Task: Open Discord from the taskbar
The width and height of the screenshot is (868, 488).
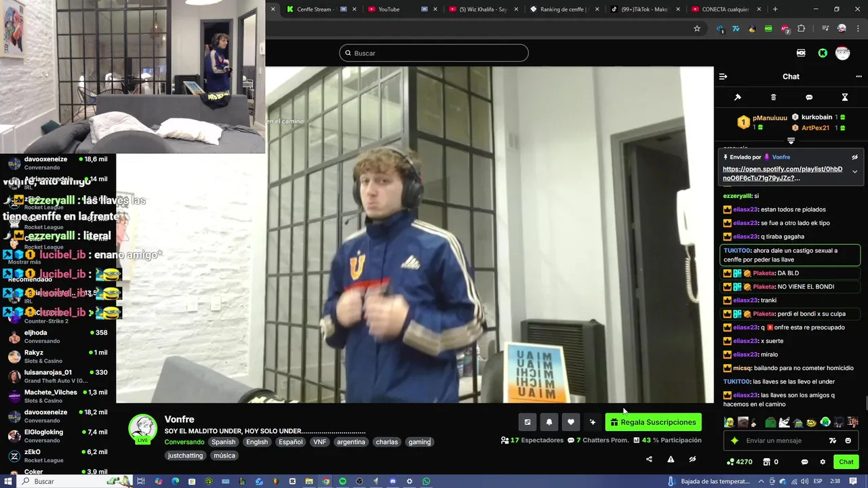Action: (393, 481)
